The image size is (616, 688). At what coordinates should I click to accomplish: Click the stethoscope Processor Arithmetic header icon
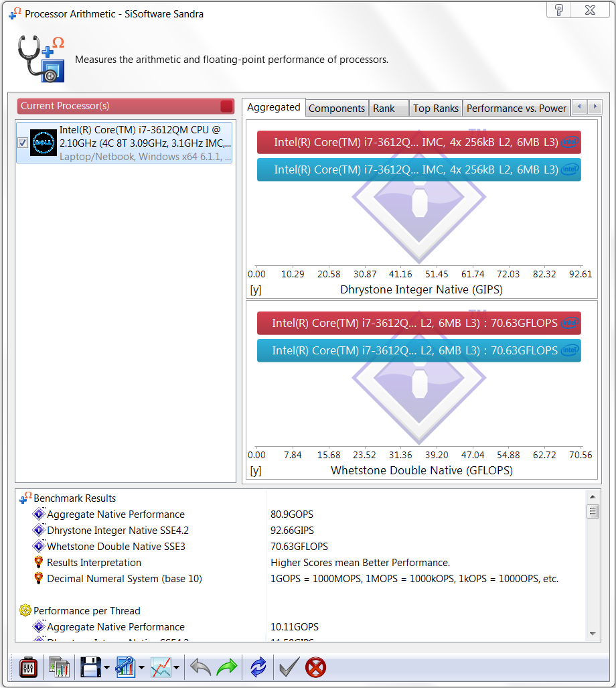click(42, 59)
